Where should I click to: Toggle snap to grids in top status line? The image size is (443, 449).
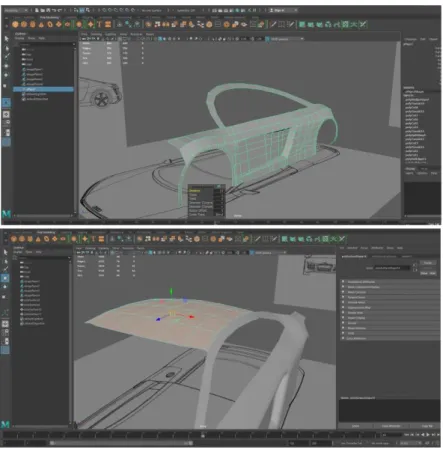(x=104, y=10)
